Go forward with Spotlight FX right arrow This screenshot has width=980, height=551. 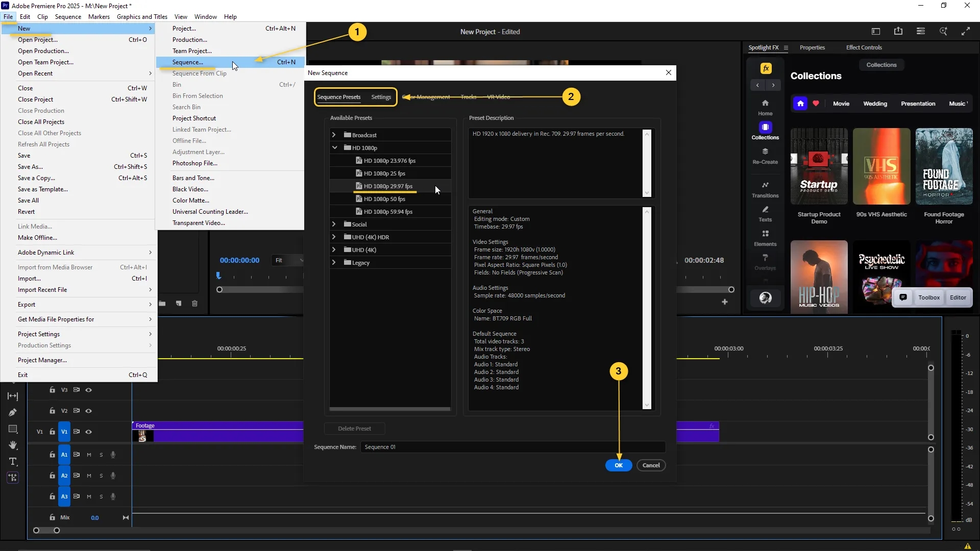coord(773,85)
